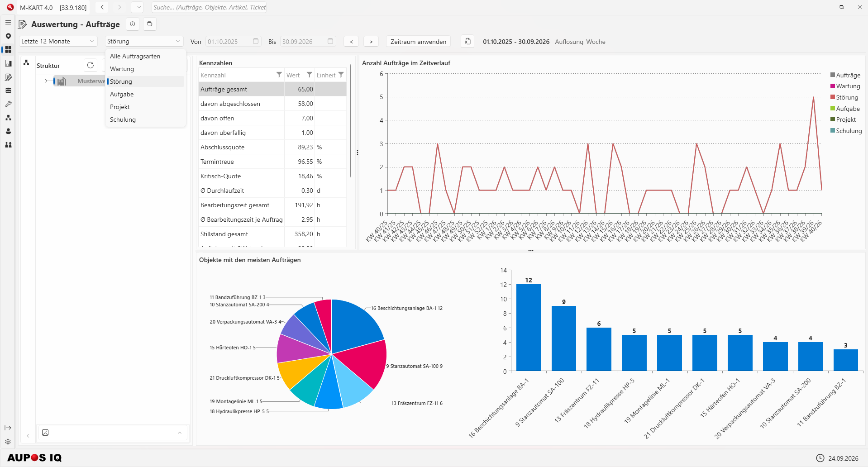Click the search input field
This screenshot has height=467, width=868.
click(x=209, y=7)
